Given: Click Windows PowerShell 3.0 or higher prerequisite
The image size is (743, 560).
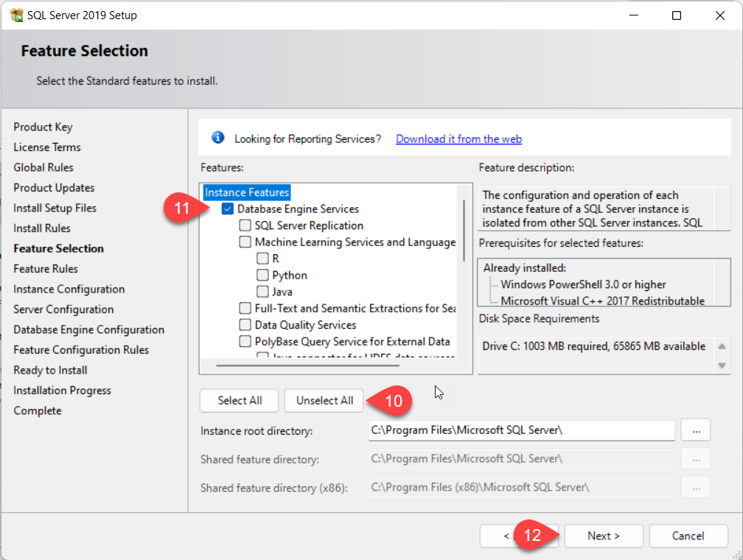Looking at the screenshot, I should [x=583, y=284].
